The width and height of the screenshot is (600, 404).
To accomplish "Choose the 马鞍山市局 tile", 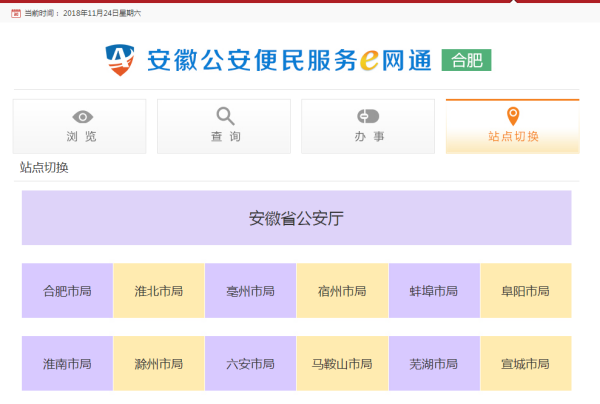I will tap(342, 363).
